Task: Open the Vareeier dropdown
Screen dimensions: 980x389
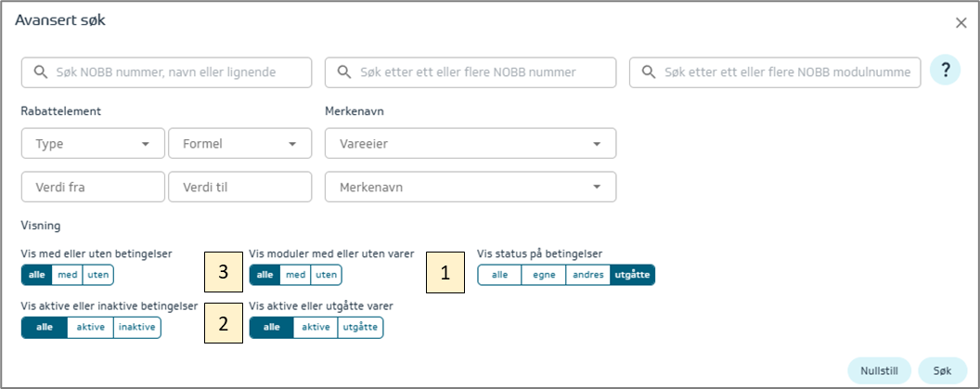Action: 471,144
